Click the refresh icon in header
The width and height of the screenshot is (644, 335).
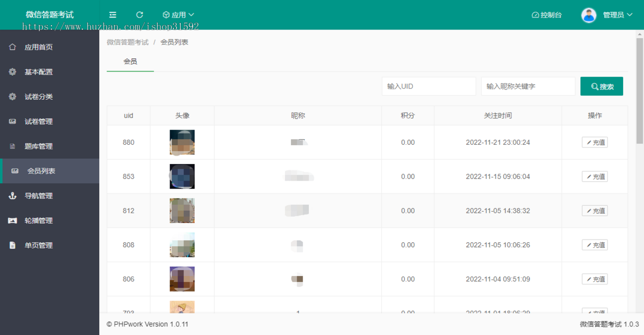tap(140, 15)
